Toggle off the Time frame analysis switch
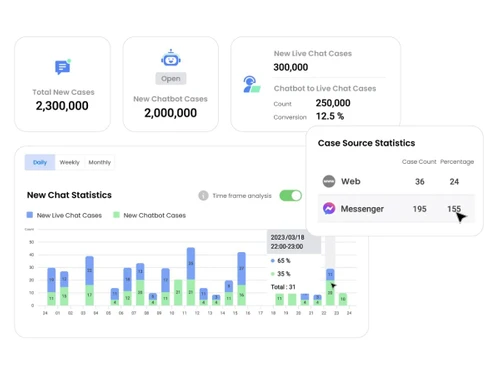Screen dimensions: 500x375 (291, 196)
